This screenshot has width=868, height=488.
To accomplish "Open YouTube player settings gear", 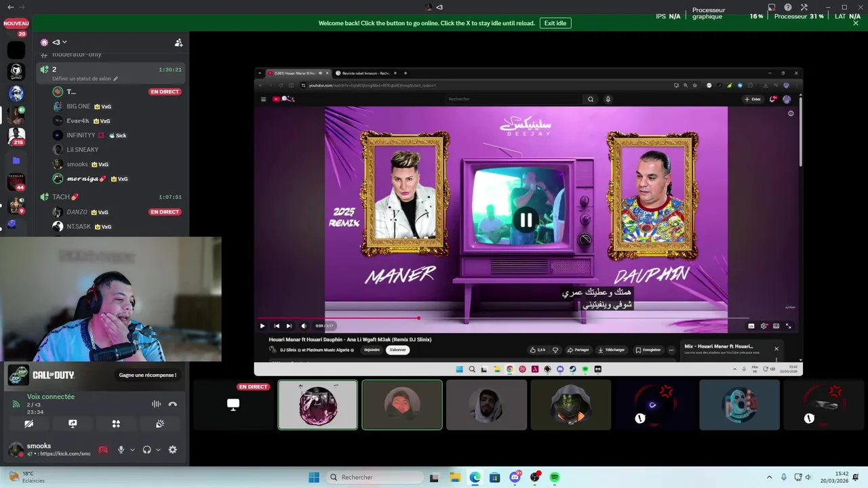I will pyautogui.click(x=764, y=326).
